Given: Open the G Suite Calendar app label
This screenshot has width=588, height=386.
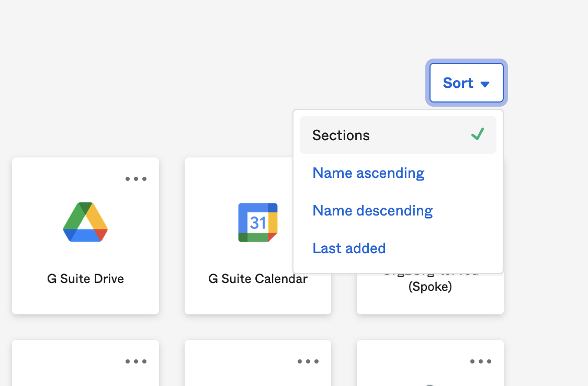Looking at the screenshot, I should pos(257,279).
